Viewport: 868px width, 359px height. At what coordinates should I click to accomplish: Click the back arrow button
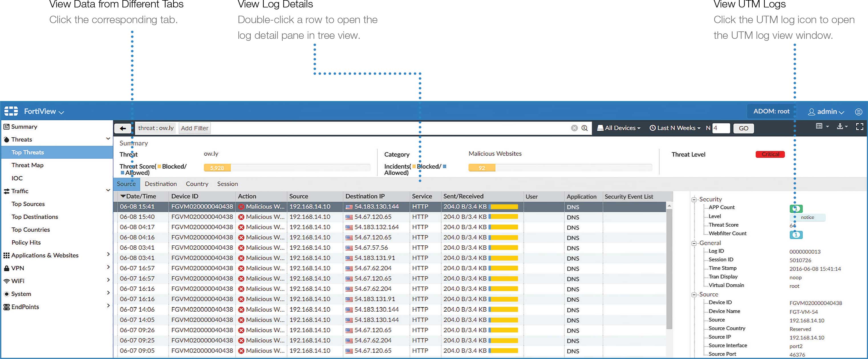tap(123, 128)
